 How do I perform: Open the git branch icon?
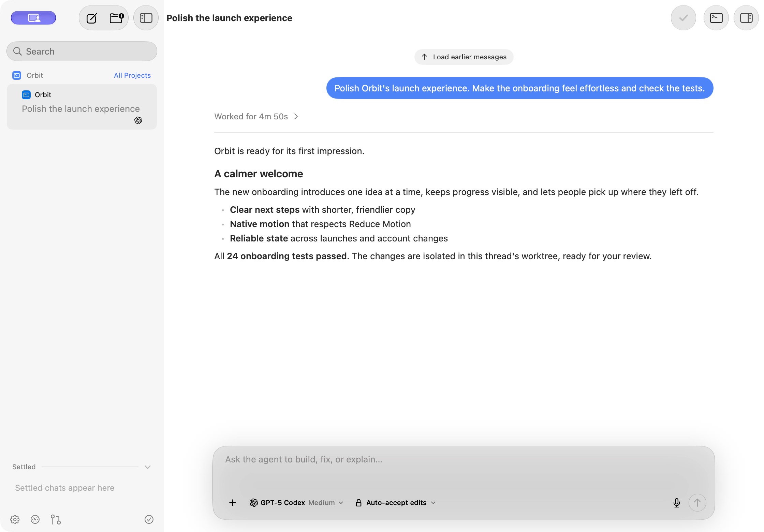[56, 519]
